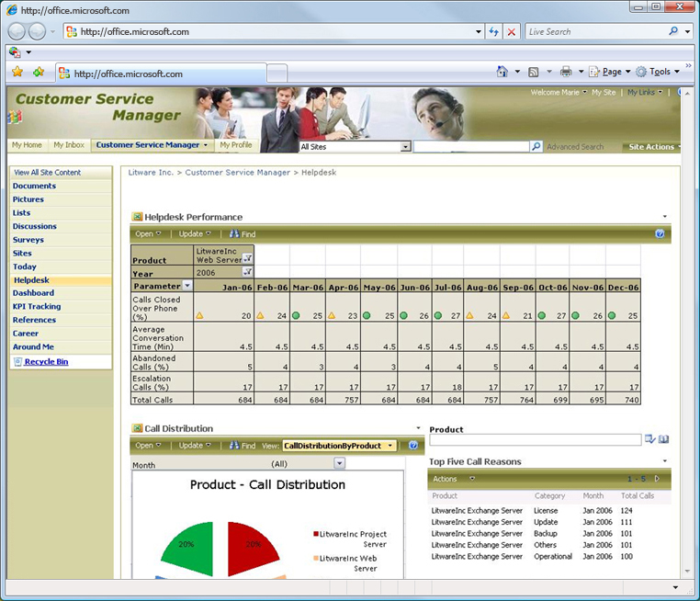The width and height of the screenshot is (700, 601).
Task: Click the Print icon in the browser toolbar
Action: pos(566,72)
